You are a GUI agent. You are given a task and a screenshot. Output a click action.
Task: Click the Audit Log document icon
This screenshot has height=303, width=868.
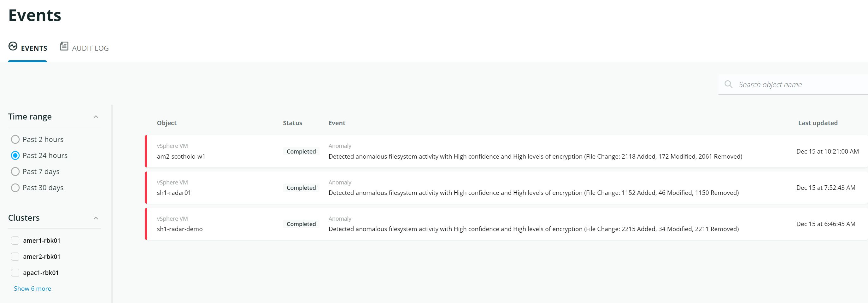[64, 46]
